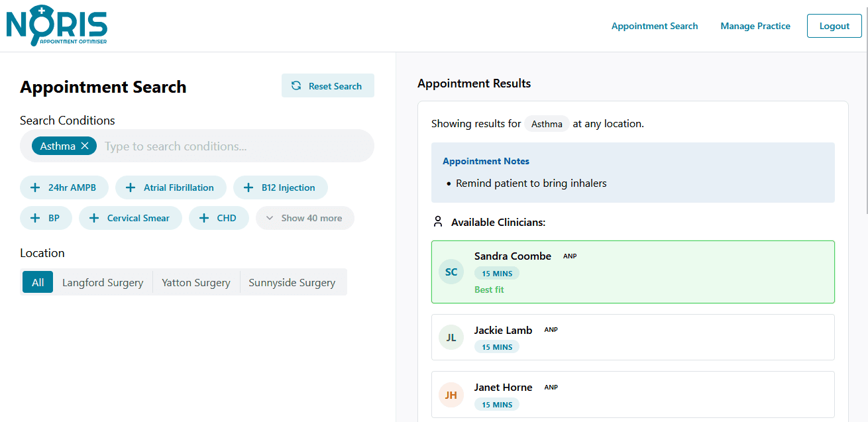This screenshot has height=422, width=868.
Task: Add the Atrial Fibrillation condition chip
Action: [171, 187]
